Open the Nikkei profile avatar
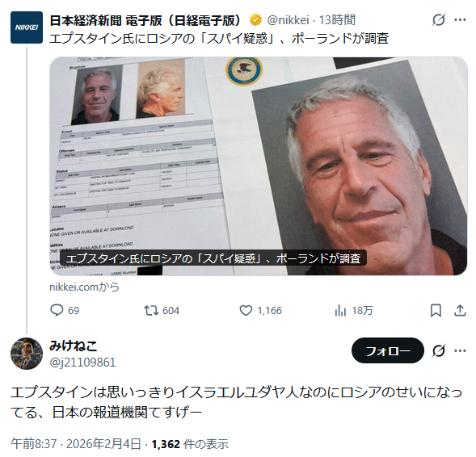476x457 pixels. pos(27,27)
